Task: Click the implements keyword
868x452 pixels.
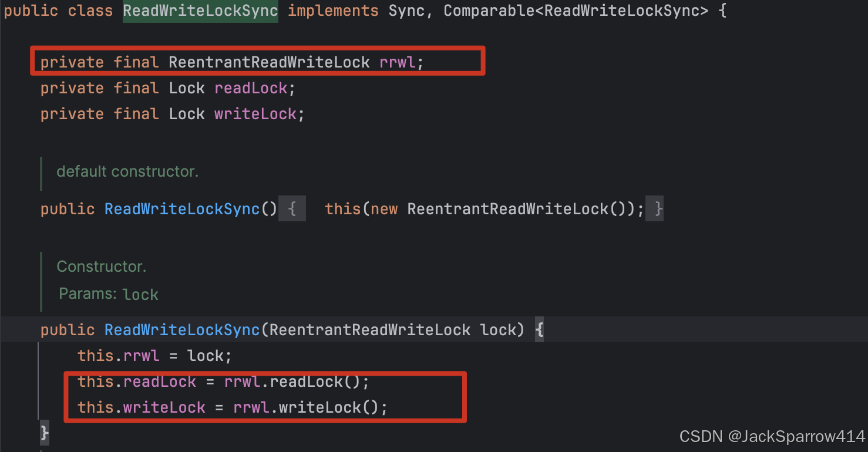Action: click(x=333, y=11)
